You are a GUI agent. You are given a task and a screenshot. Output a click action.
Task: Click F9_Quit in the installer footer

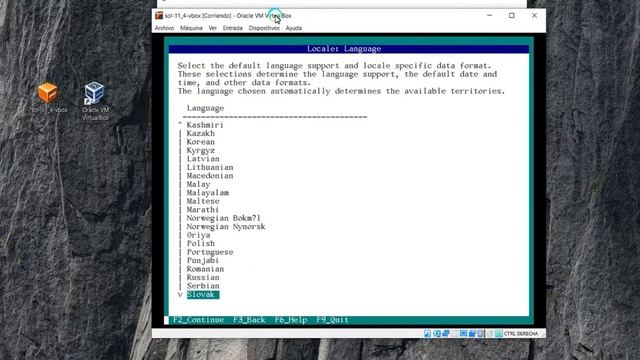[332, 320]
